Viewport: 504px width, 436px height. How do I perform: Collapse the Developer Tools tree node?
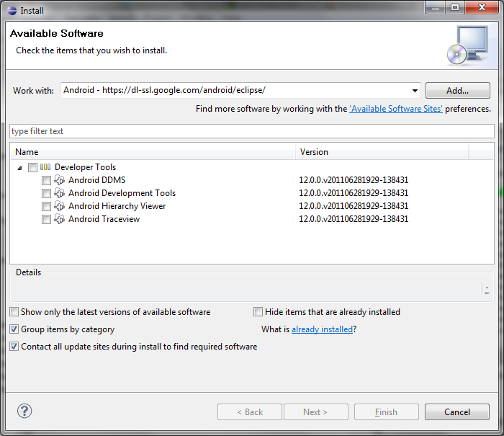click(x=19, y=168)
